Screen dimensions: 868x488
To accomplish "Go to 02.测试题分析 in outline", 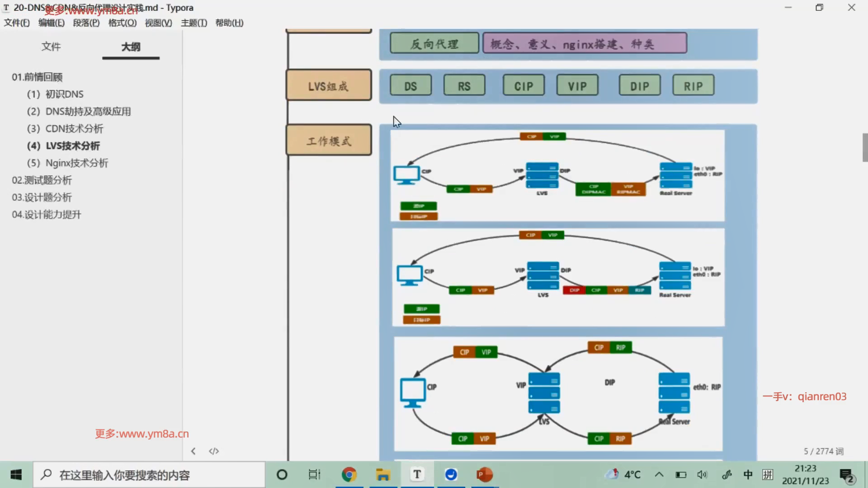I will [42, 180].
